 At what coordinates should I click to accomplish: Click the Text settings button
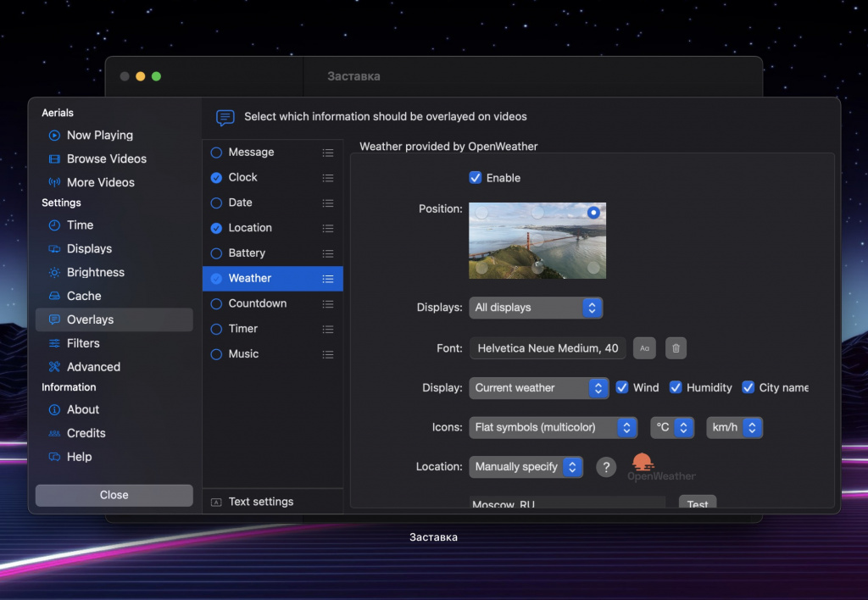pyautogui.click(x=260, y=502)
